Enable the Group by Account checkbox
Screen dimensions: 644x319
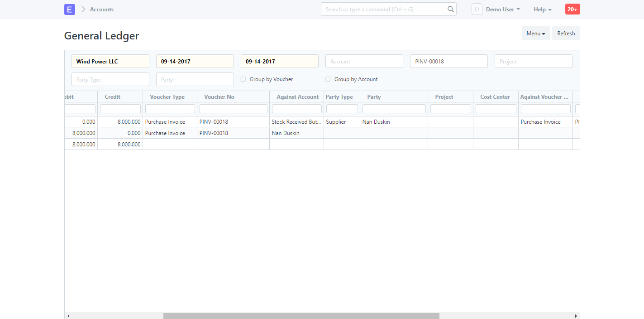[328, 79]
